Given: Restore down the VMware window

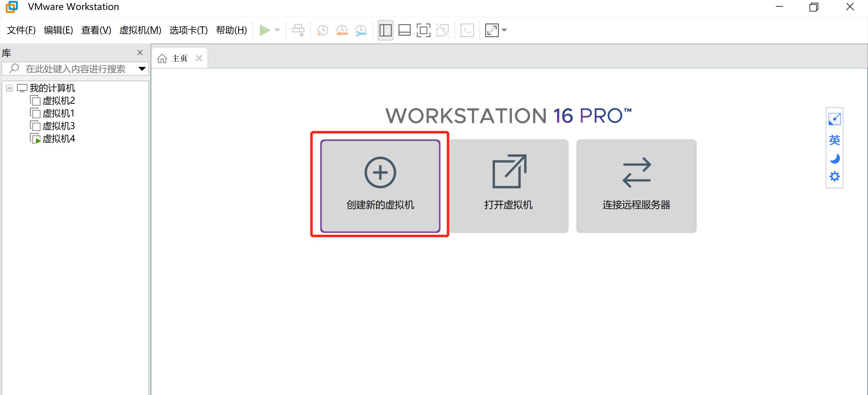Looking at the screenshot, I should click(x=814, y=7).
